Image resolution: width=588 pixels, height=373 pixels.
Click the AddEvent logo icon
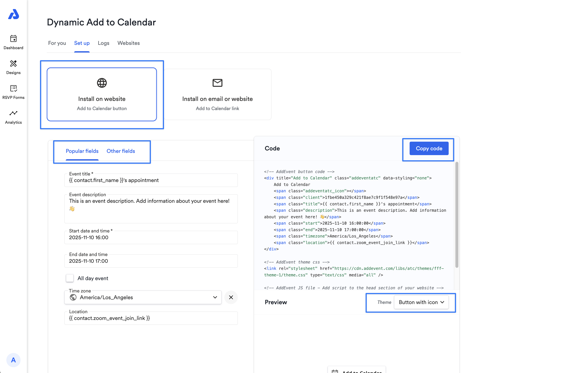13,14
